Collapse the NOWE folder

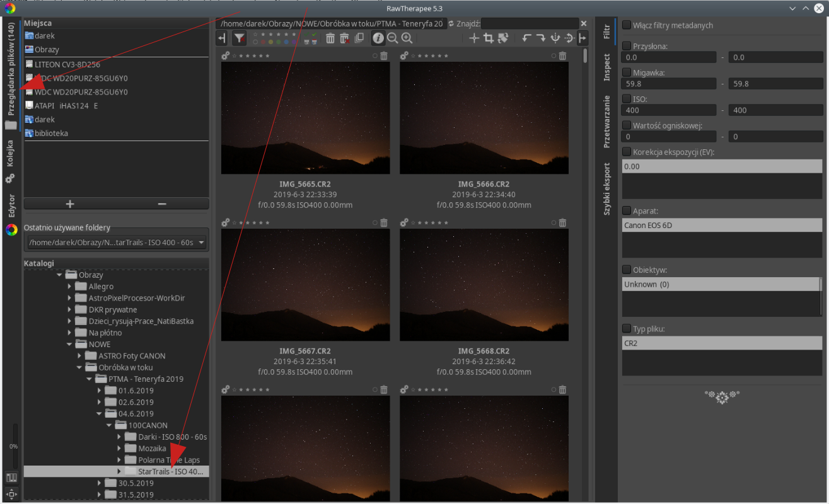[x=69, y=345]
